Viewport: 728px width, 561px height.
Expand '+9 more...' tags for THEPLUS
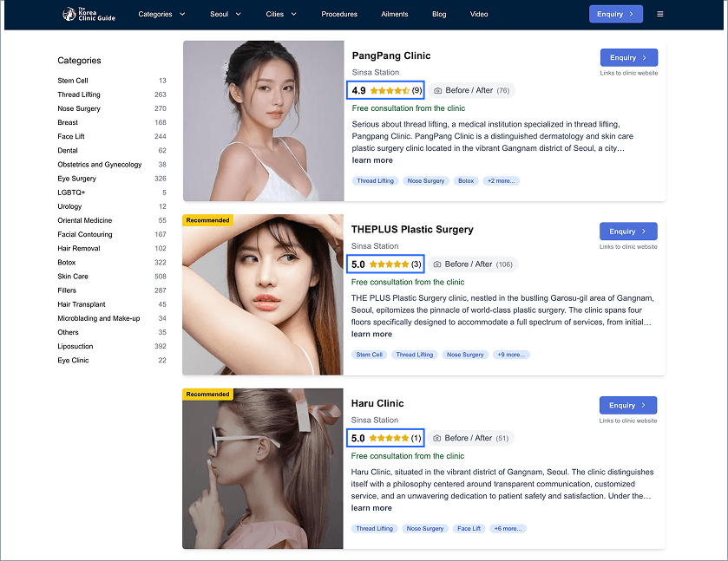point(510,355)
